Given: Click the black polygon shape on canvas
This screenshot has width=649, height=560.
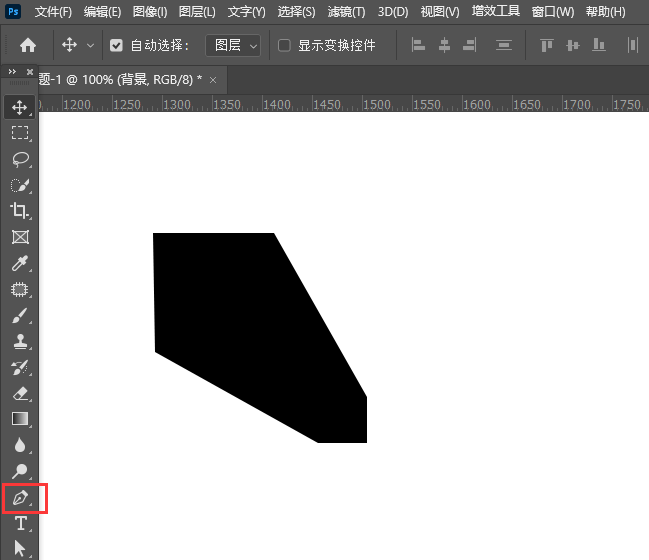Looking at the screenshot, I should pyautogui.click(x=250, y=330).
